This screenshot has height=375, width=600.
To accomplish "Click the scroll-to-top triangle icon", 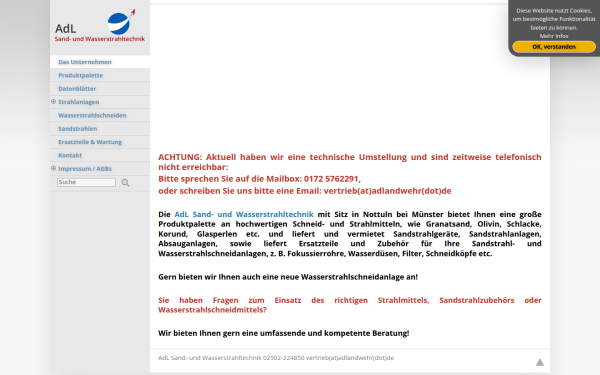I will (x=540, y=362).
